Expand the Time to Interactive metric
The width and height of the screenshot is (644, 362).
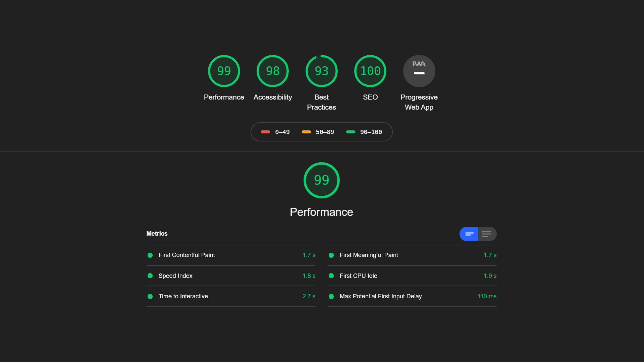click(183, 296)
